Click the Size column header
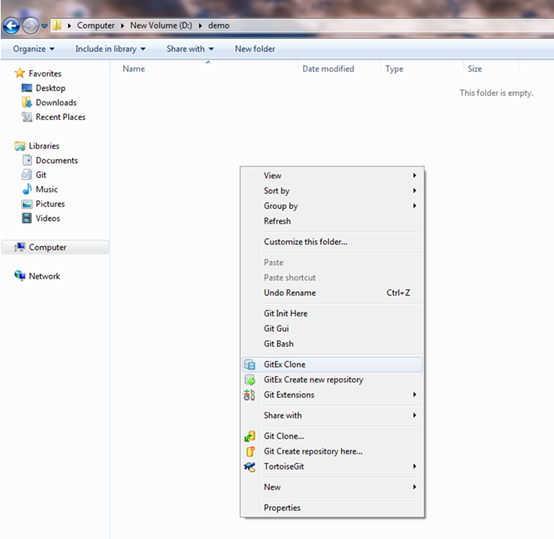 coord(475,69)
